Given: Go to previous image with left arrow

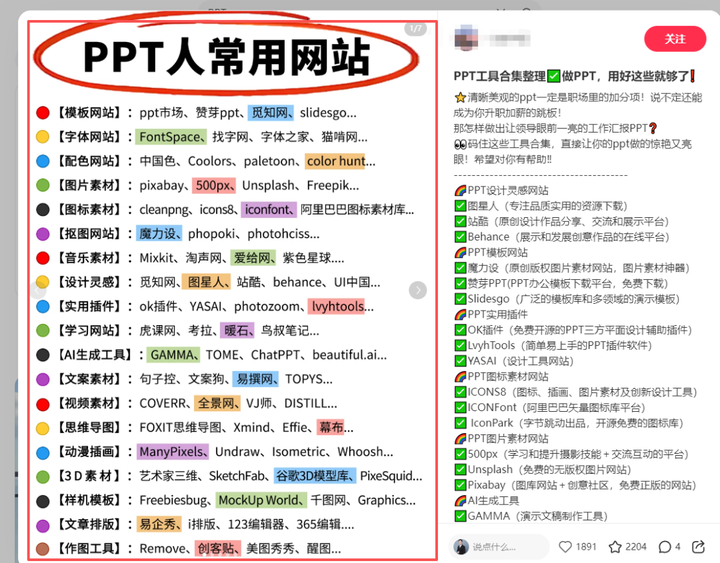Looking at the screenshot, I should (x=39, y=290).
